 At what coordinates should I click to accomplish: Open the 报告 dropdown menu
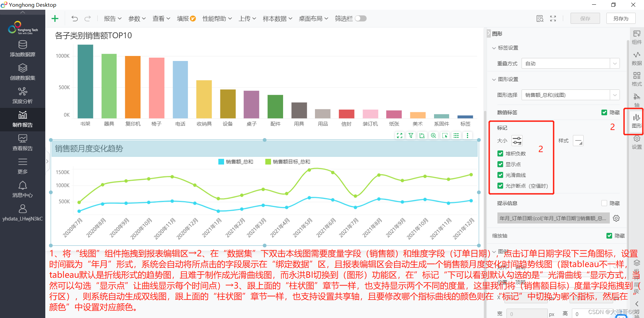[112, 18]
